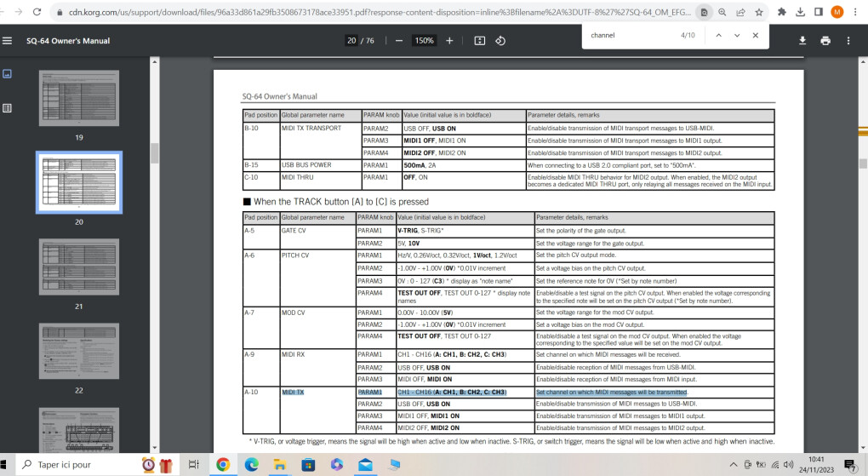Toggle the browser side panel
868x476 pixels.
(818, 12)
